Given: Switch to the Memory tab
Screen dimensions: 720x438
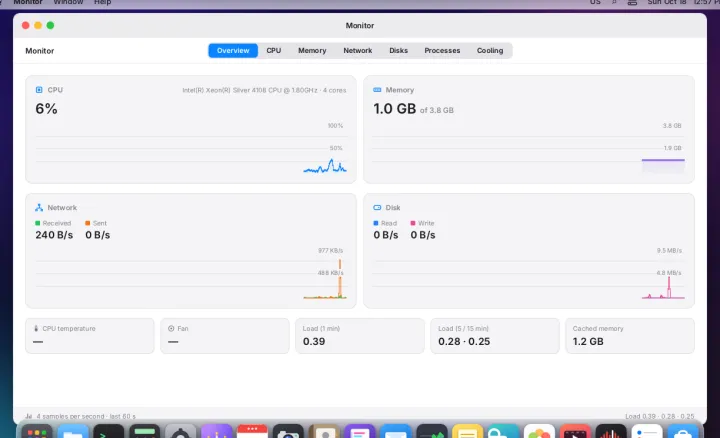Looking at the screenshot, I should [312, 51].
